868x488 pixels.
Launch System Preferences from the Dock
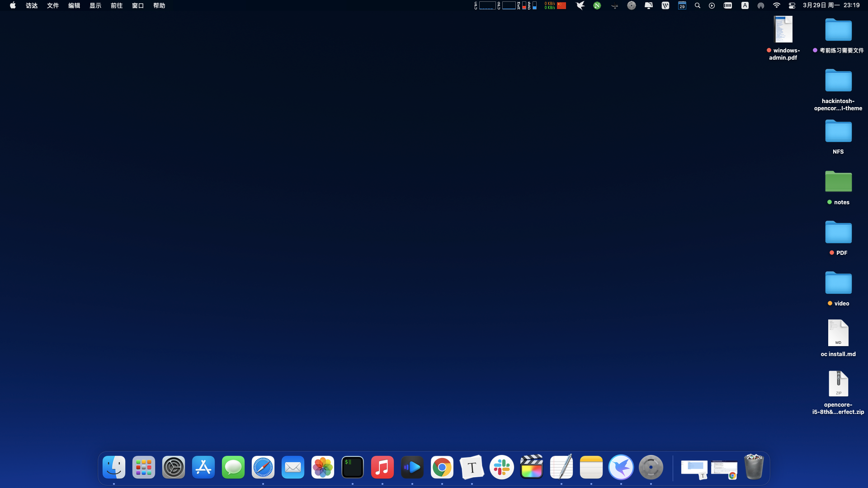pos(174,467)
